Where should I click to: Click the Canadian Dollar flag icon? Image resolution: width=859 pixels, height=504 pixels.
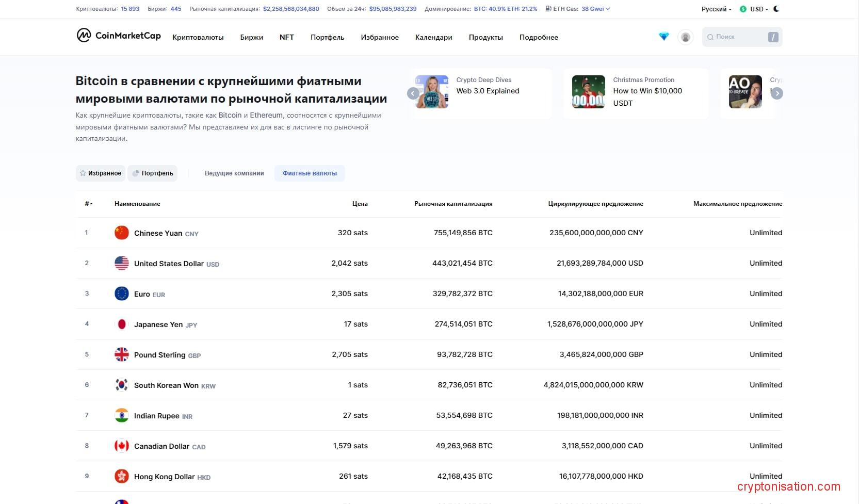point(122,446)
